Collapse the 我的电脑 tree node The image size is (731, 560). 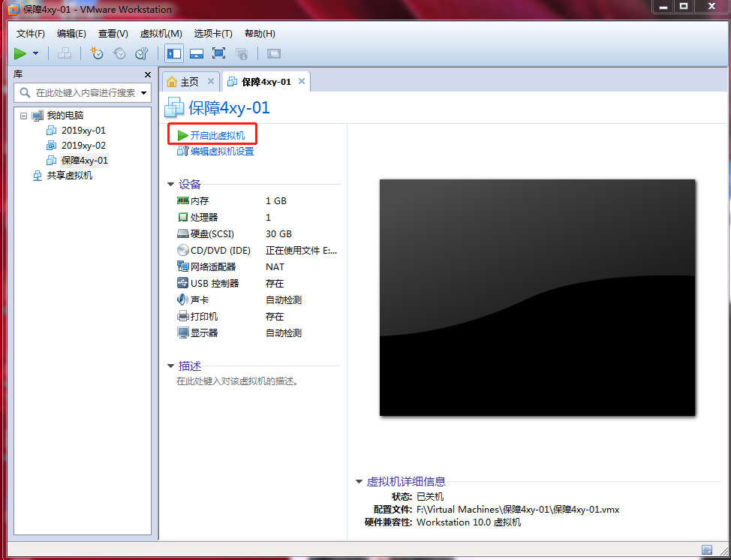click(x=24, y=116)
